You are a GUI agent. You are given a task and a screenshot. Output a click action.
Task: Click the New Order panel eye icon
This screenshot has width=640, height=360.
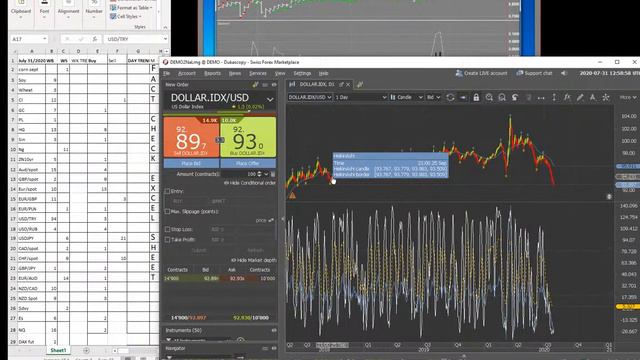tap(274, 84)
